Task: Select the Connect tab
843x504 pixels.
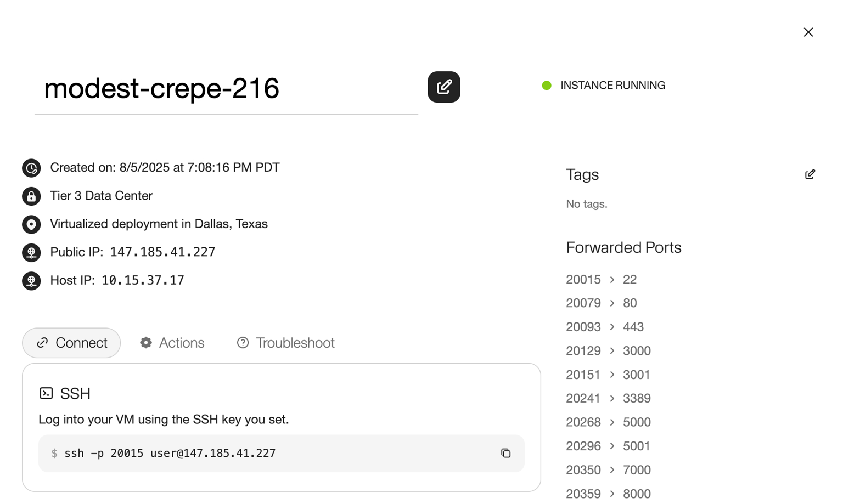Action: 71,343
